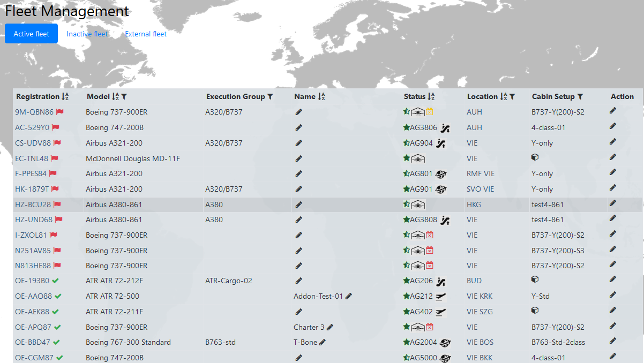
Task: Sort table by Registration column
Action: [x=65, y=97]
